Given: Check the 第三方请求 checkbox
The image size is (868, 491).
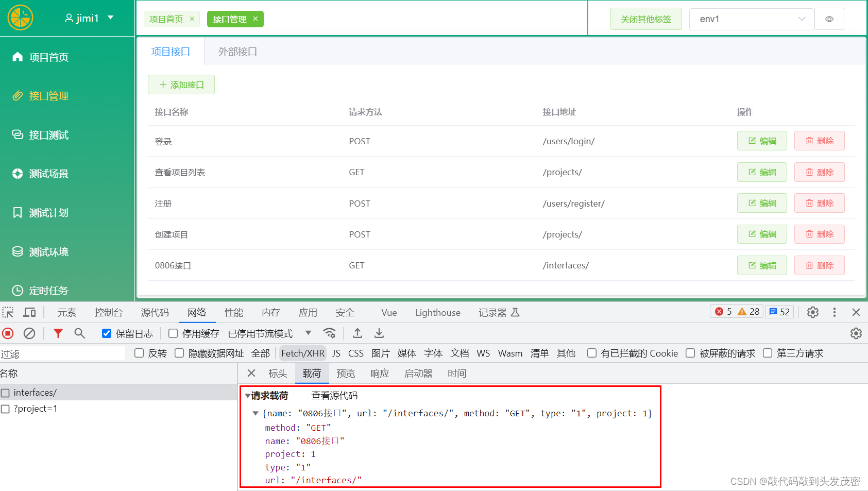Looking at the screenshot, I should [768, 353].
